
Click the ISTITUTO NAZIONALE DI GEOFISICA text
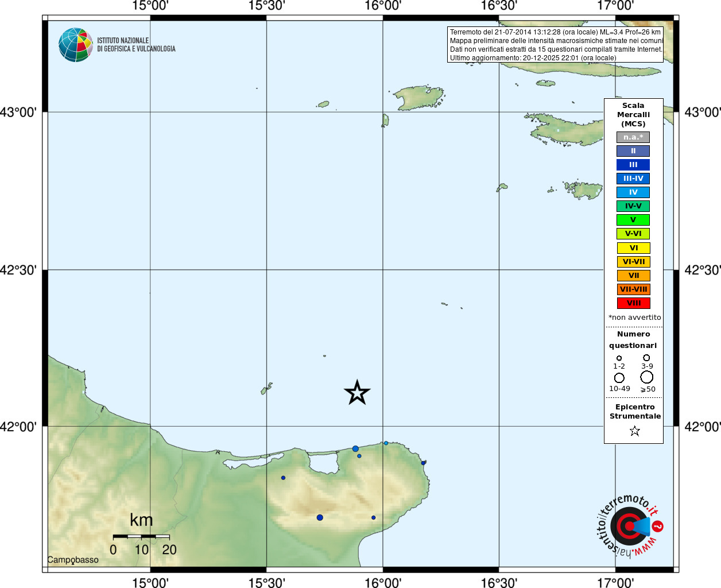[136, 45]
